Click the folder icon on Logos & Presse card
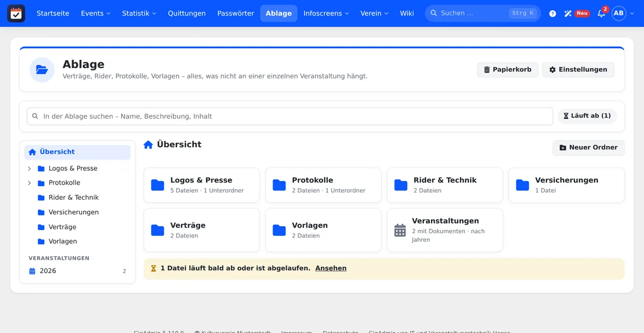This screenshot has height=333, width=644. click(158, 185)
